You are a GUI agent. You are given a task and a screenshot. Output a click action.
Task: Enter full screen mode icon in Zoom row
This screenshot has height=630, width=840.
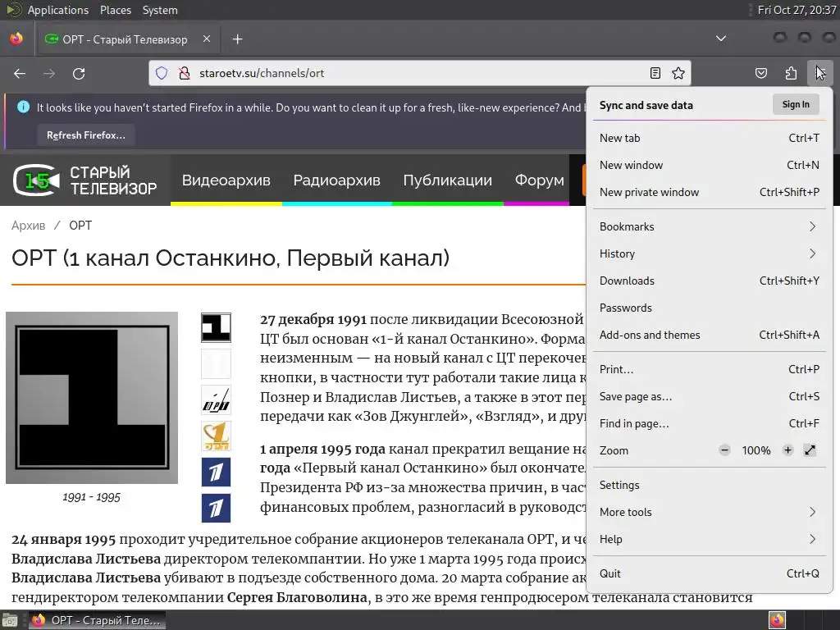click(810, 450)
